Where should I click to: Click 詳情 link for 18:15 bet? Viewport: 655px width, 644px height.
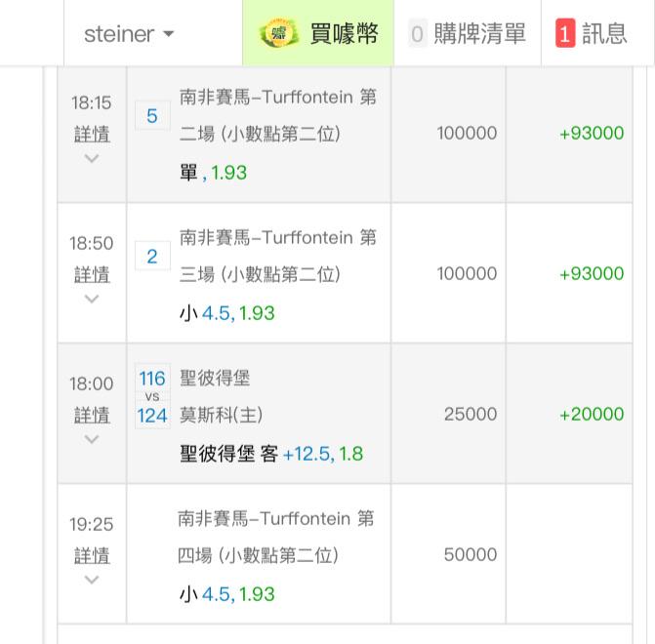(x=92, y=134)
